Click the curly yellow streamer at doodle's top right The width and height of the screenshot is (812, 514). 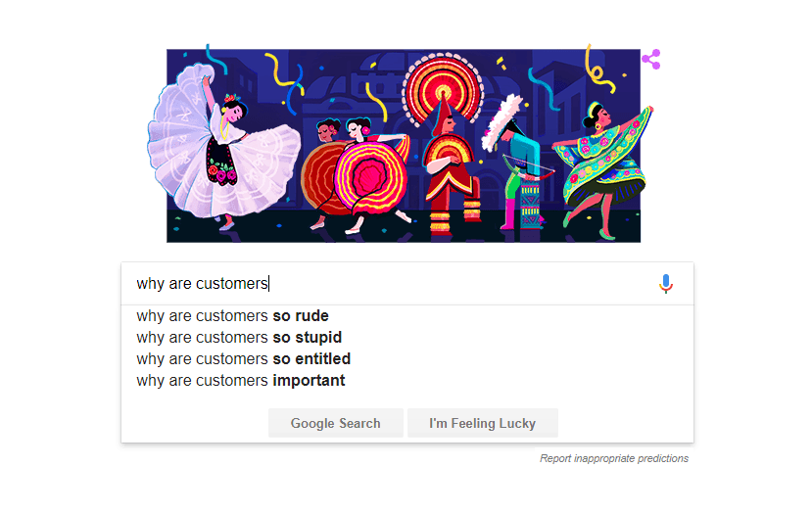(x=598, y=70)
